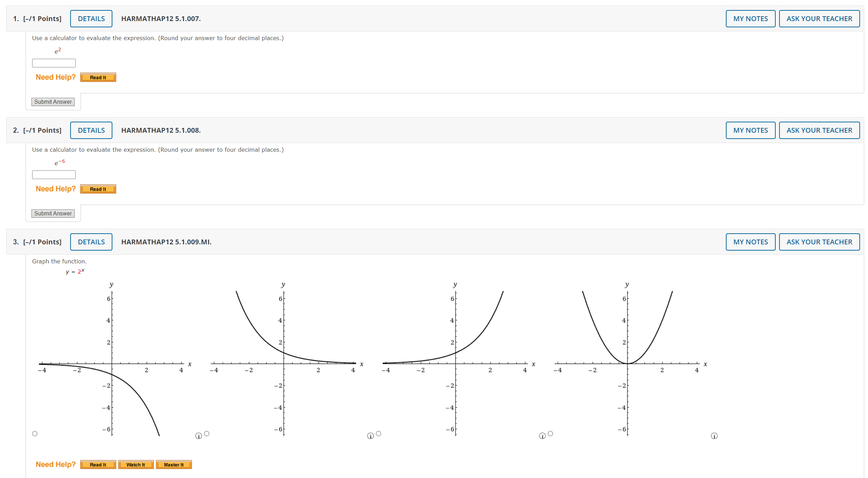
Task: Click the info icon beside the second graph
Action: pos(370,436)
